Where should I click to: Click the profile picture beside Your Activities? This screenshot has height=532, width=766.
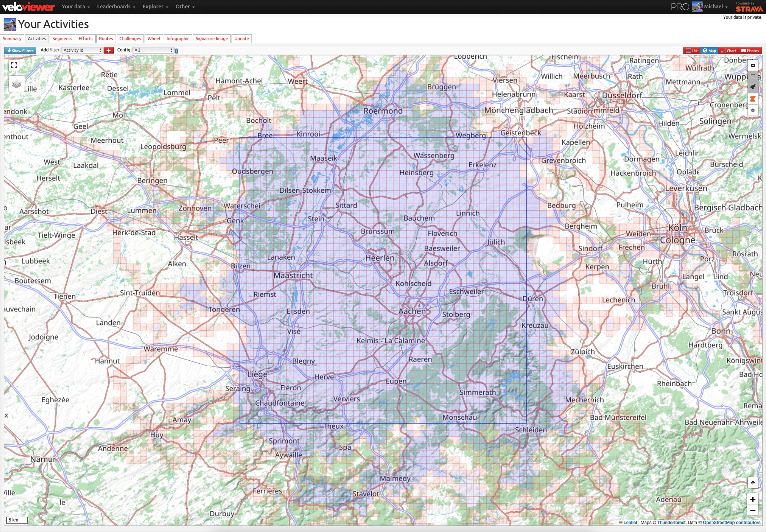pos(10,24)
